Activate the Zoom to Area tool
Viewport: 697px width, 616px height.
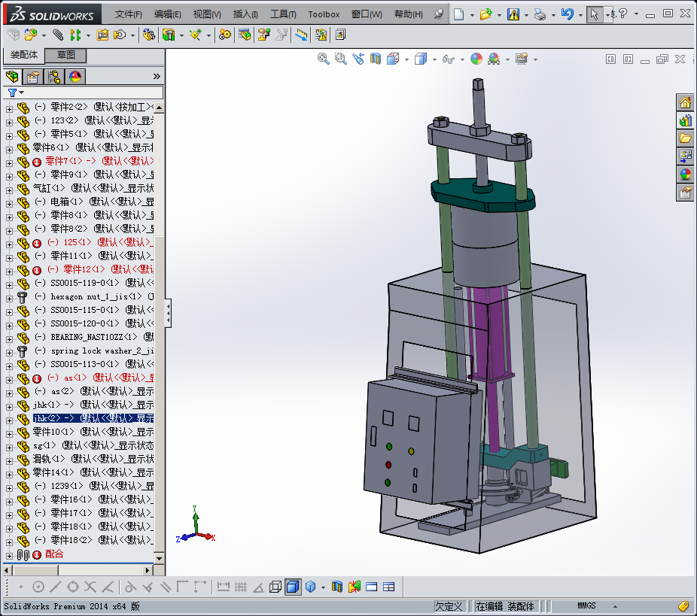coord(340,59)
